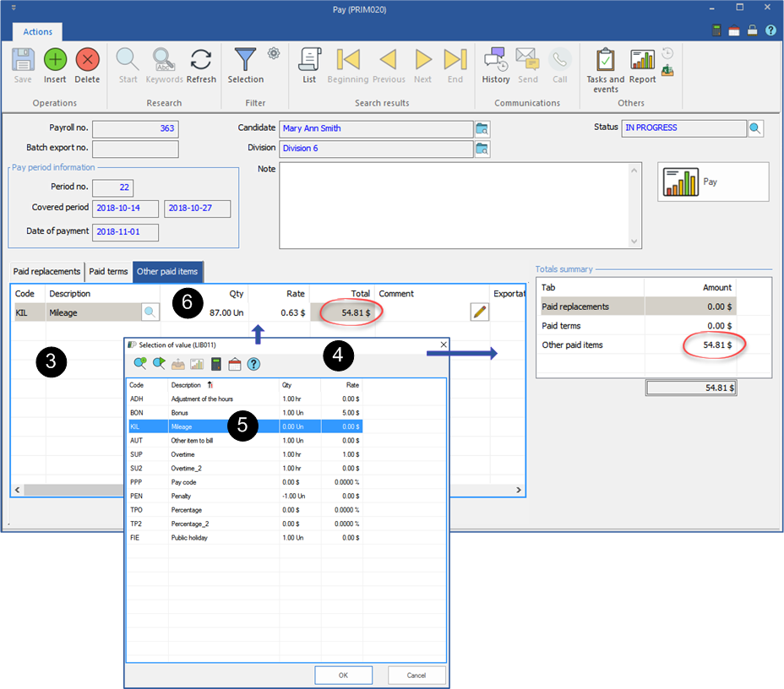The width and height of the screenshot is (784, 689).
Task: Cancel the Selection of value dialog
Action: point(416,675)
